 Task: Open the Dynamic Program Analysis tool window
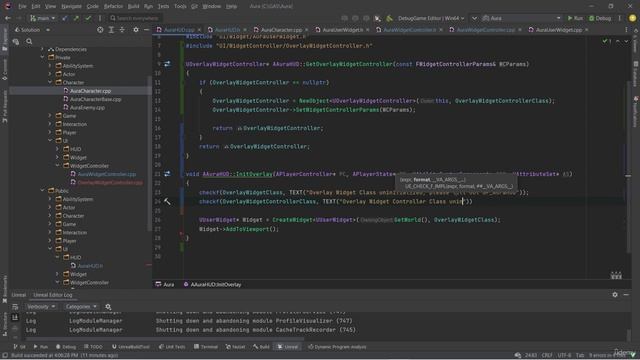(x=337, y=347)
